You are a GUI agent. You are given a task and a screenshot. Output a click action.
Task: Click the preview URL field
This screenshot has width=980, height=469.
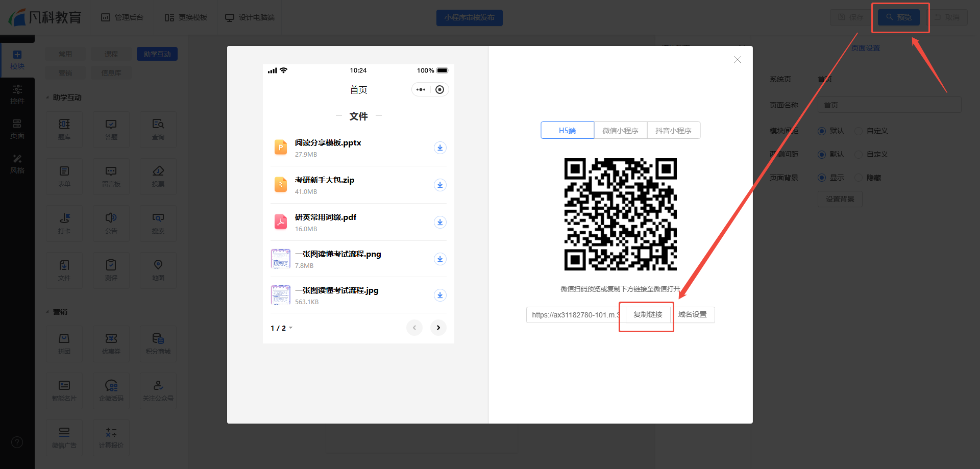click(576, 315)
